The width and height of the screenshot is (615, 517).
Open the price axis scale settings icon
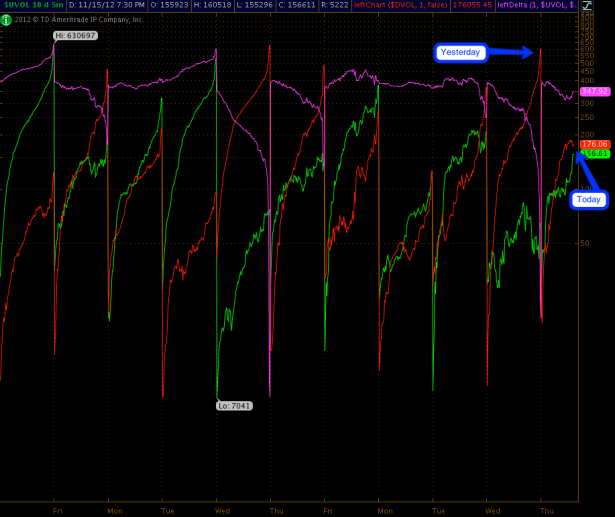pos(587,5)
